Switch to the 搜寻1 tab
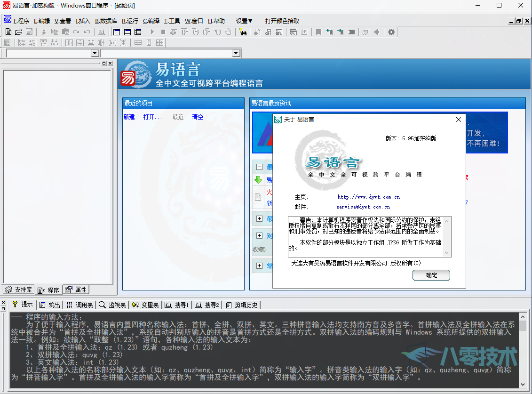The image size is (532, 394). point(177,305)
